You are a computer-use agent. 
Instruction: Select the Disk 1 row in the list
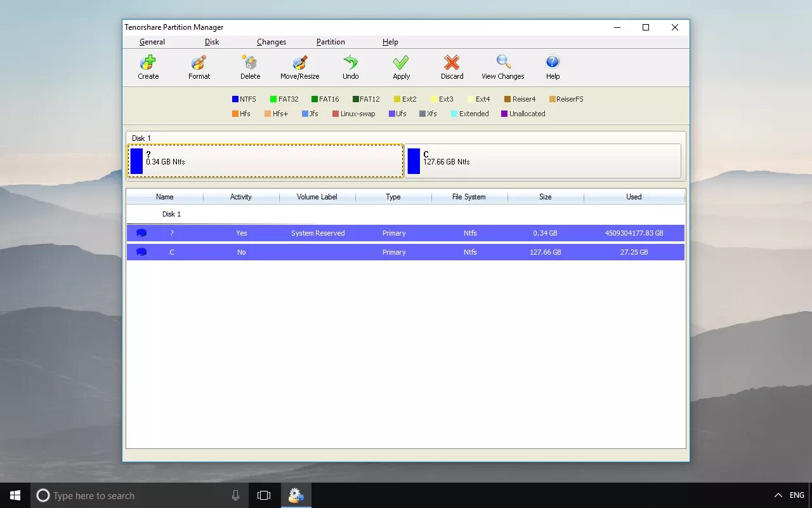coord(405,214)
